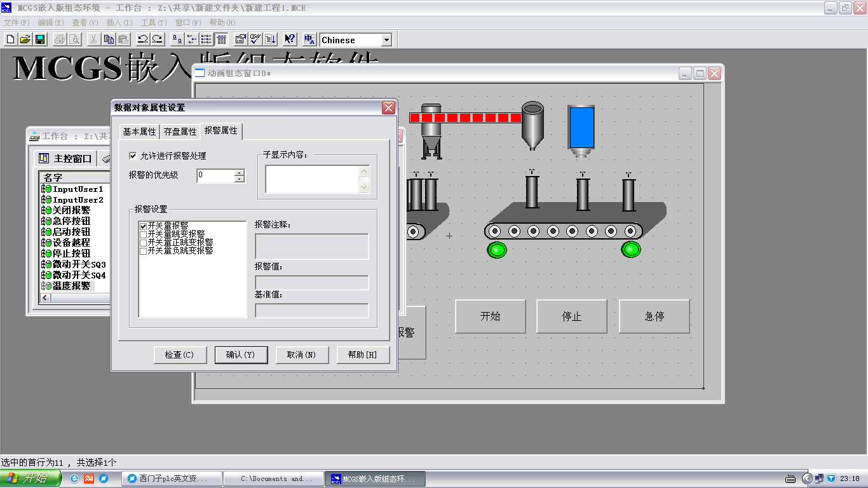
Task: Switch to large icons view icon
Action: [177, 39]
